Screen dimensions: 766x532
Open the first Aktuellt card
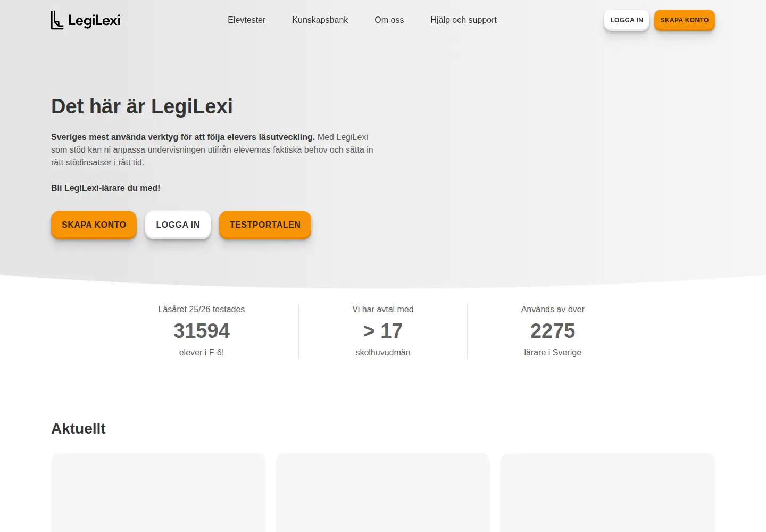[x=158, y=493]
